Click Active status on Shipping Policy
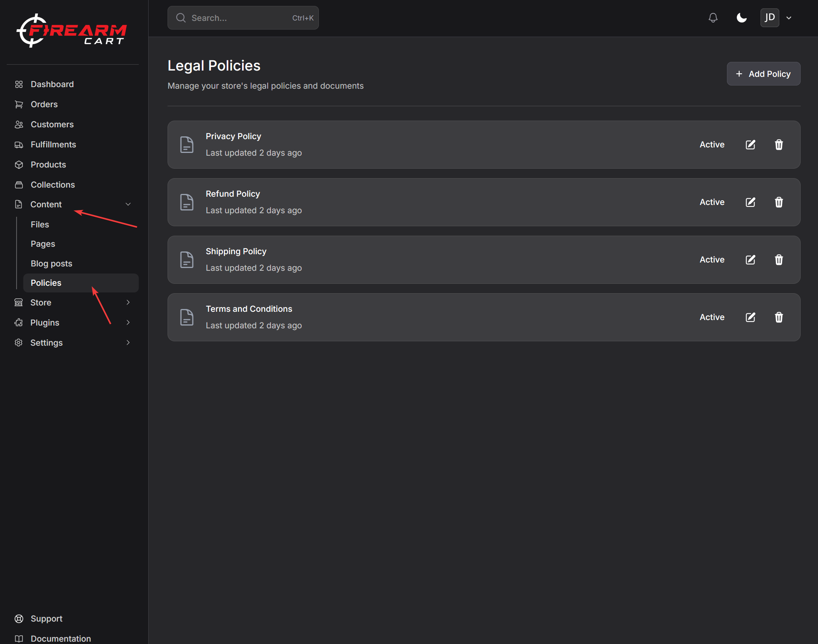This screenshot has height=644, width=818. (x=712, y=260)
